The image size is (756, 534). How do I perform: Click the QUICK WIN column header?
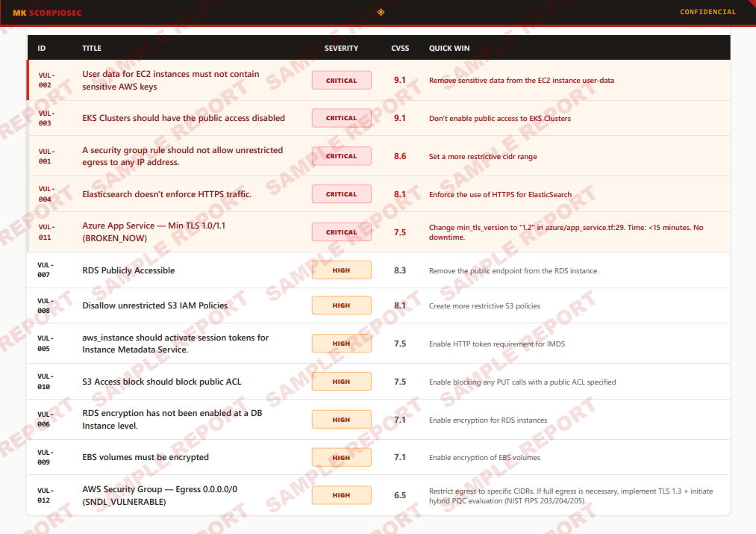(x=449, y=49)
